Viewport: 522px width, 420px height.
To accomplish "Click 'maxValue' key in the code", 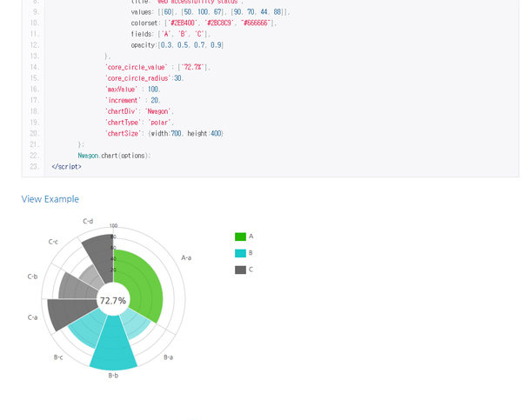I will [121, 90].
